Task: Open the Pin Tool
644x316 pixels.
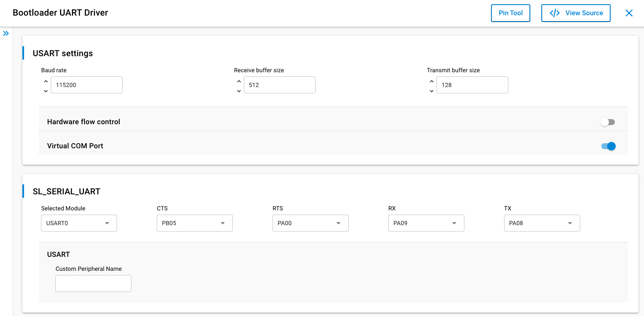Action: pos(510,13)
